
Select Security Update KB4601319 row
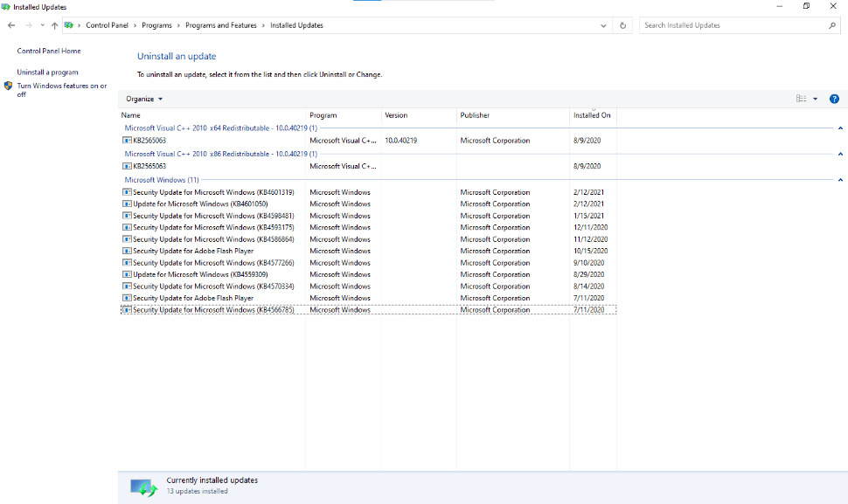368,192
